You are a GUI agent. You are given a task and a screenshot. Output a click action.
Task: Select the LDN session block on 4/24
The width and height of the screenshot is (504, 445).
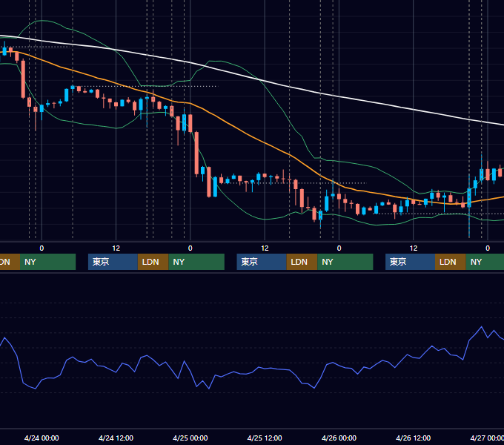pos(153,262)
